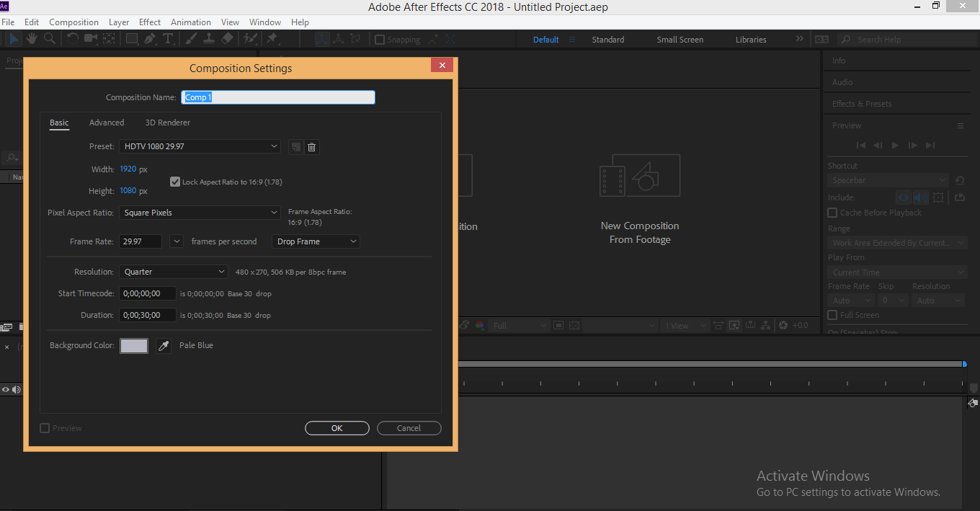Click the save preset icon beside Preset

(x=295, y=147)
